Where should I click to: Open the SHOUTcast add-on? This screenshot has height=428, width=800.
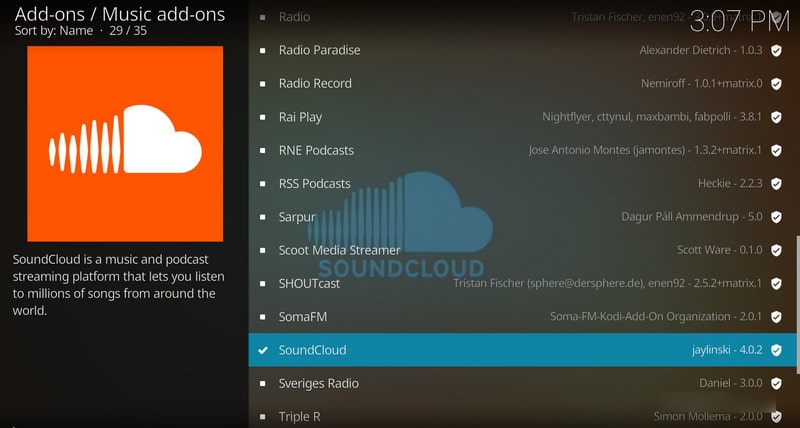pyautogui.click(x=521, y=283)
